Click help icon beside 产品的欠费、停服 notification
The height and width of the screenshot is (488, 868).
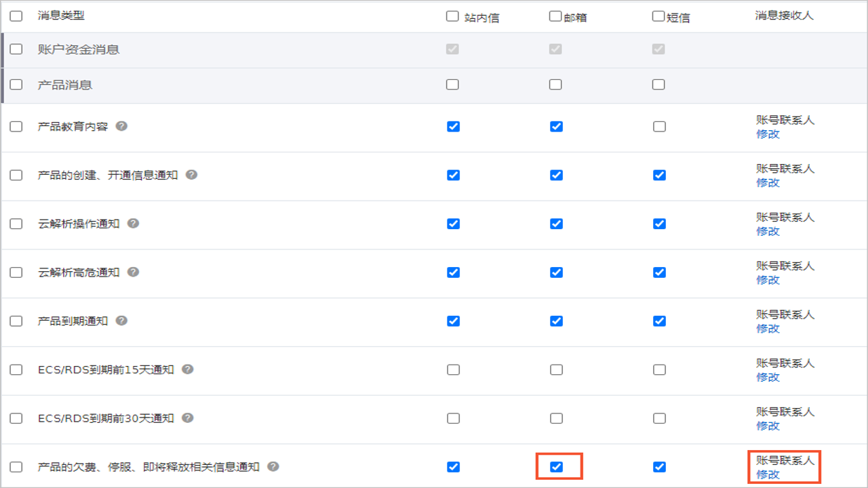pyautogui.click(x=273, y=466)
